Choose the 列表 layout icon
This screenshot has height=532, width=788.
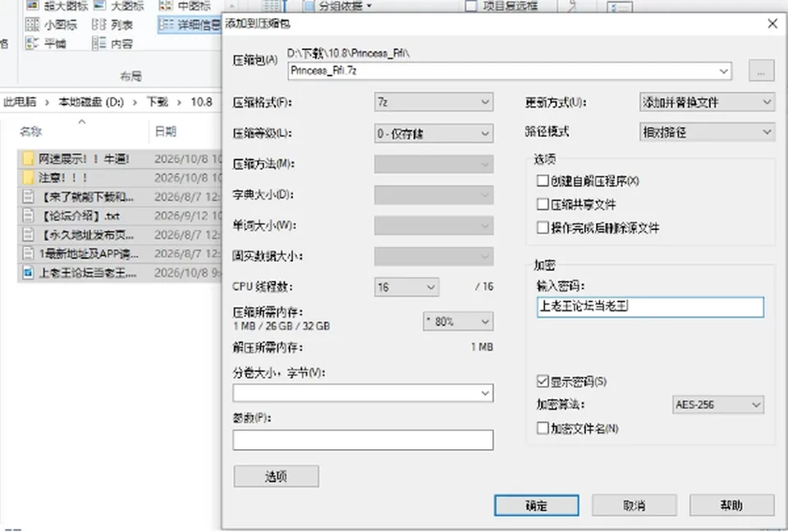pos(99,25)
